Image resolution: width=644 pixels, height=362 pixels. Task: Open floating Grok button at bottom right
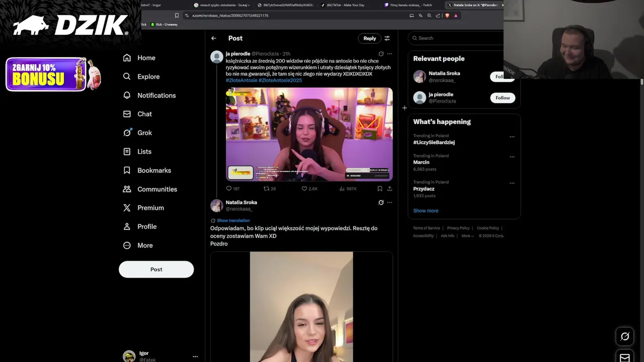pyautogui.click(x=625, y=336)
